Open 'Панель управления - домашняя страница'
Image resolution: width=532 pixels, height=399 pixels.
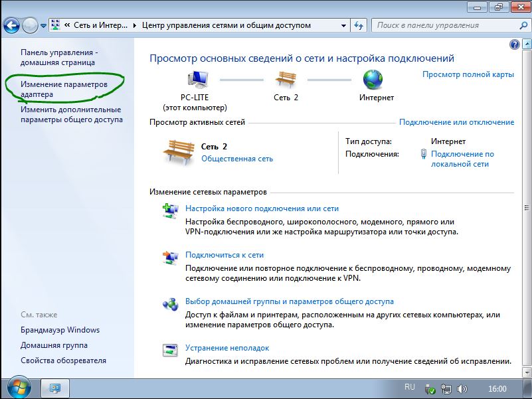pos(59,57)
